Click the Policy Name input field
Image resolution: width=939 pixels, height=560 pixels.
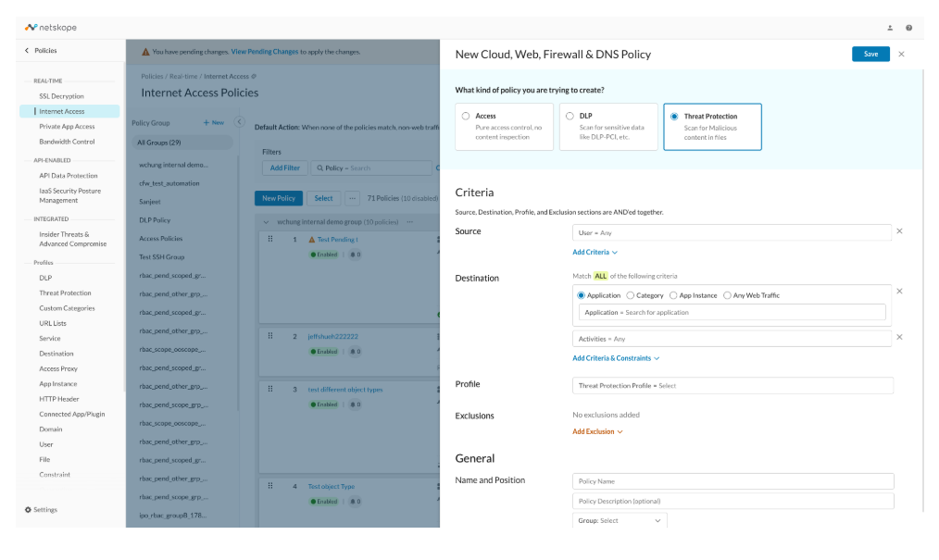coord(733,481)
